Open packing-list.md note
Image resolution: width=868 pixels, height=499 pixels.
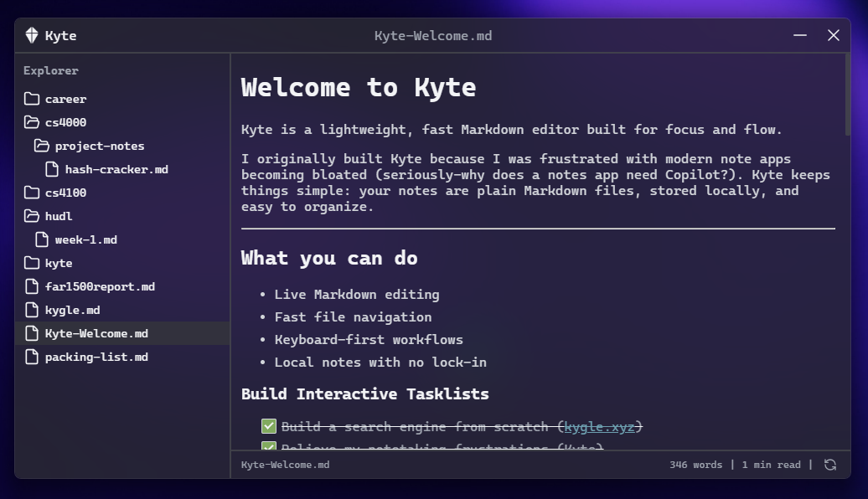pyautogui.click(x=122, y=357)
